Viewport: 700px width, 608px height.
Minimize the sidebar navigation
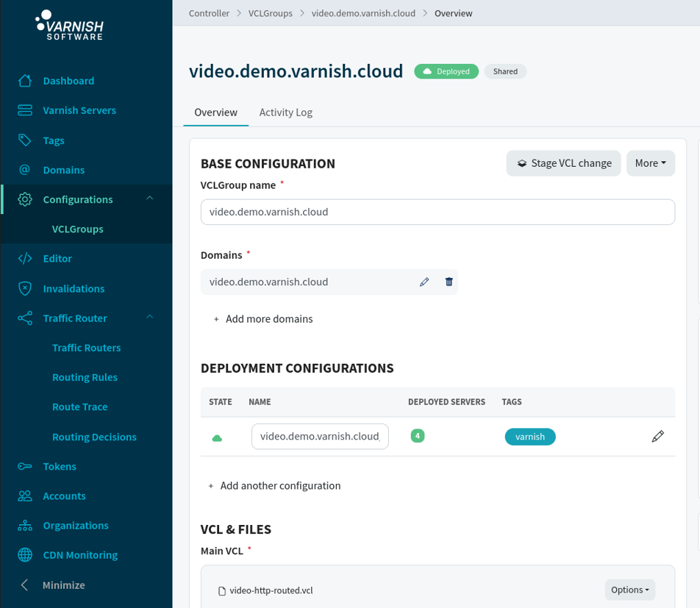(63, 585)
